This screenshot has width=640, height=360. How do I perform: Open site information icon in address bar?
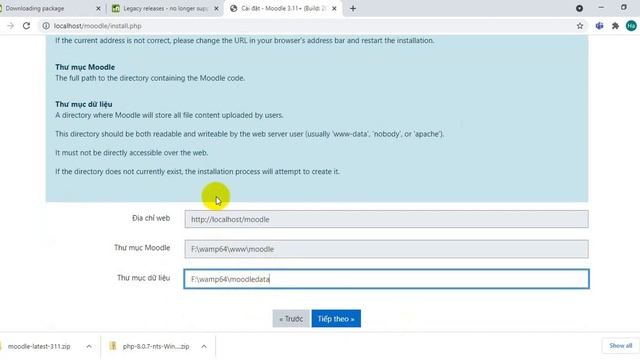coord(46,26)
